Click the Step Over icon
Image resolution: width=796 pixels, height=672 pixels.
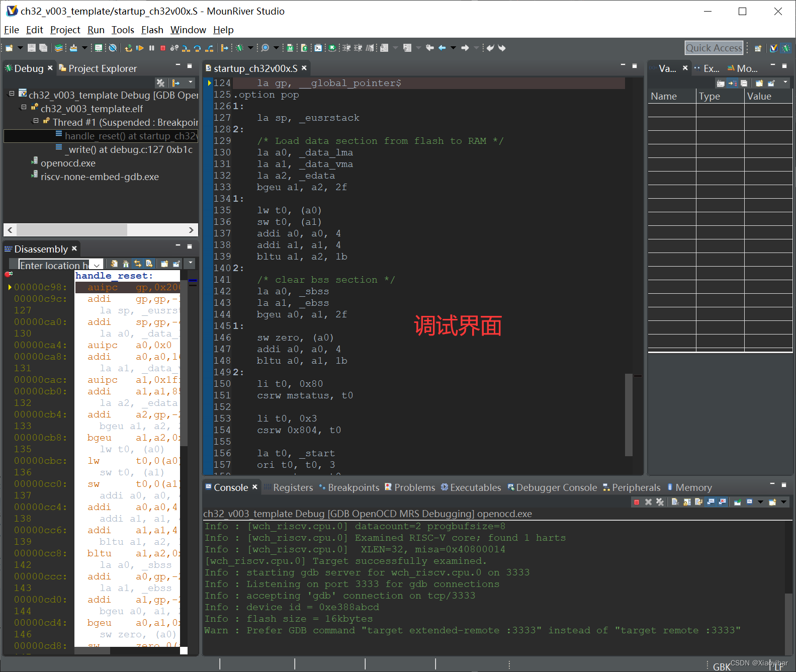(x=197, y=48)
